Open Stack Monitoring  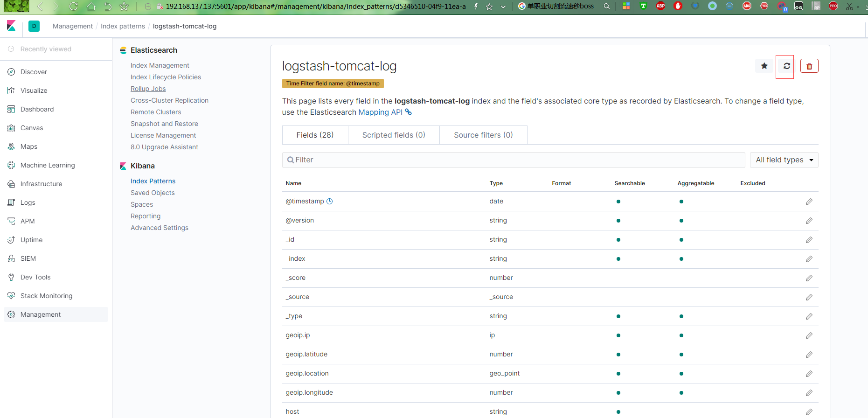pyautogui.click(x=46, y=296)
